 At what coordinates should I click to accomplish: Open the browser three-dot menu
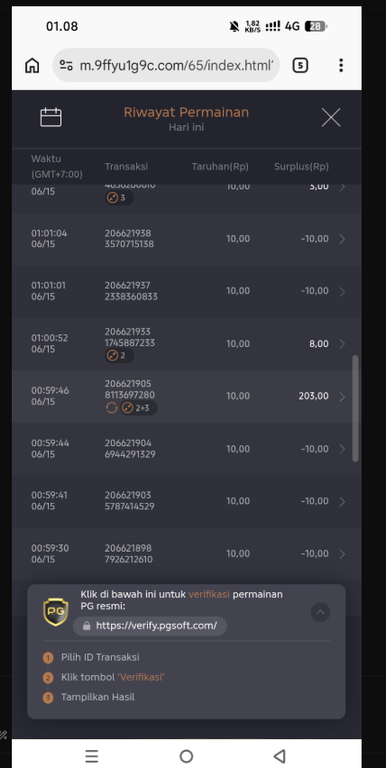[341, 65]
